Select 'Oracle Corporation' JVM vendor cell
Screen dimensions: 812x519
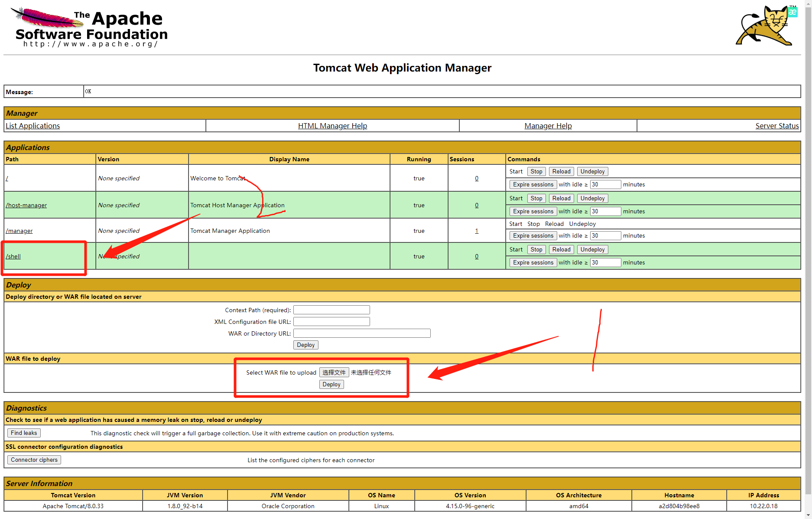click(x=288, y=506)
